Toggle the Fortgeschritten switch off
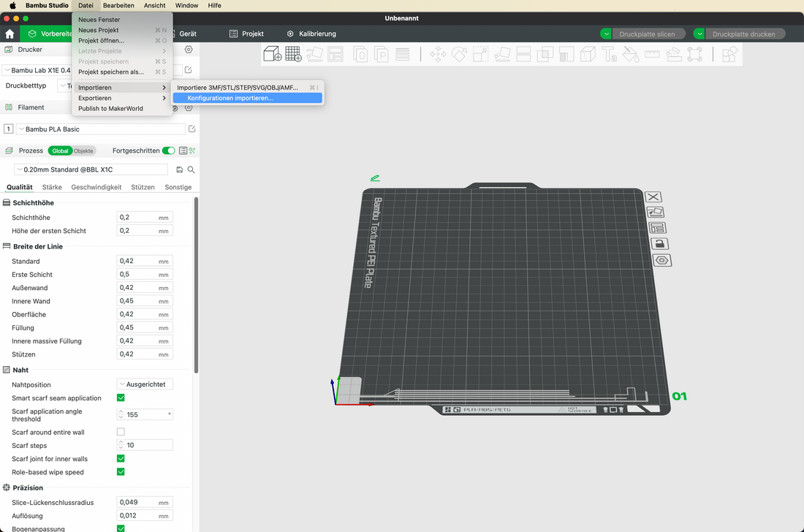This screenshot has height=532, width=804. [169, 151]
